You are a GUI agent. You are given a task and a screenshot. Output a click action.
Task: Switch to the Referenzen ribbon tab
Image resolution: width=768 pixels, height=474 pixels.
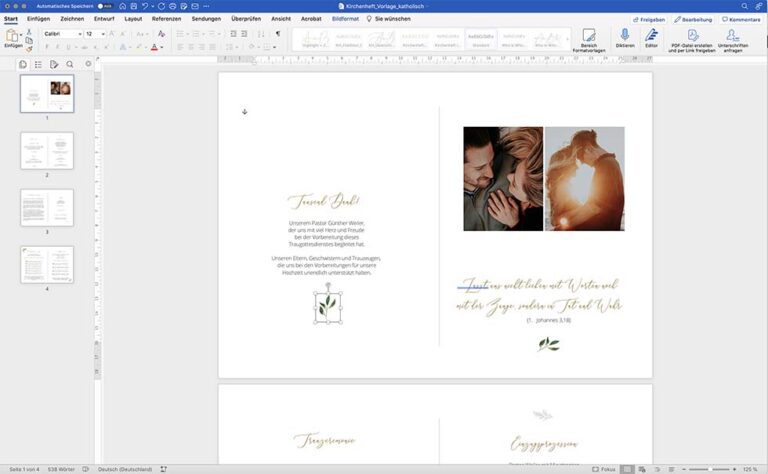(x=166, y=19)
